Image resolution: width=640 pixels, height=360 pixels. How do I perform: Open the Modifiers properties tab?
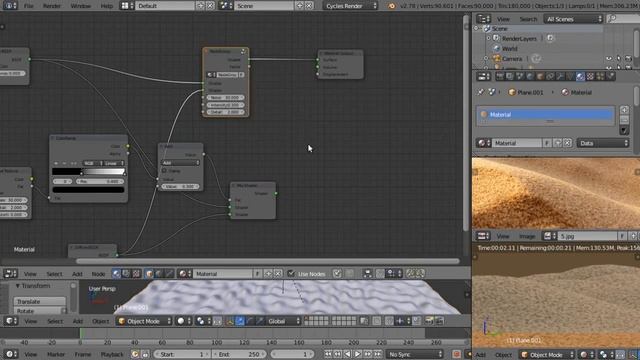pyautogui.click(x=560, y=76)
